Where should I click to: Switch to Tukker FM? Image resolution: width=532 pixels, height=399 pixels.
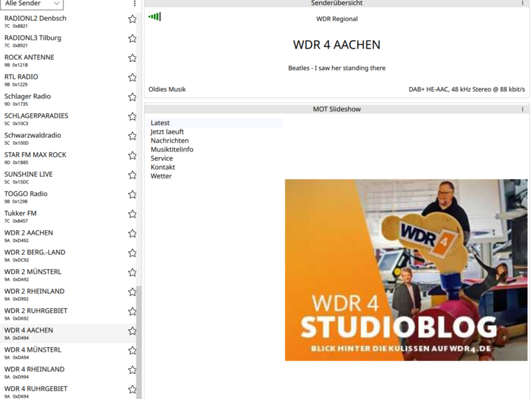68,217
